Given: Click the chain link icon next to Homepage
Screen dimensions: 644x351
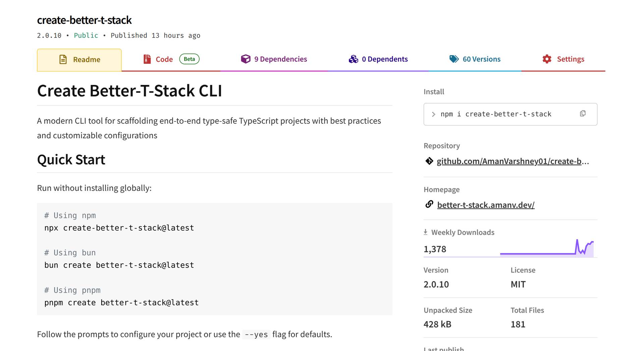Looking at the screenshot, I should [429, 204].
